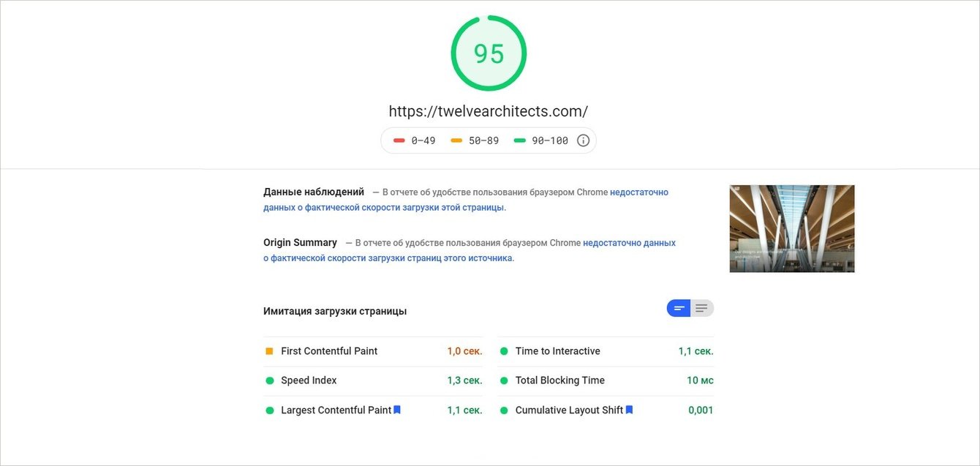
Task: Click green status dot next to Speed Index
Action: [269, 380]
